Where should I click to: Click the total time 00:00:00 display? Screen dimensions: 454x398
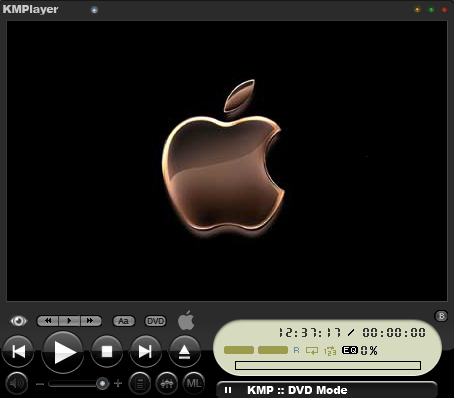tap(394, 332)
